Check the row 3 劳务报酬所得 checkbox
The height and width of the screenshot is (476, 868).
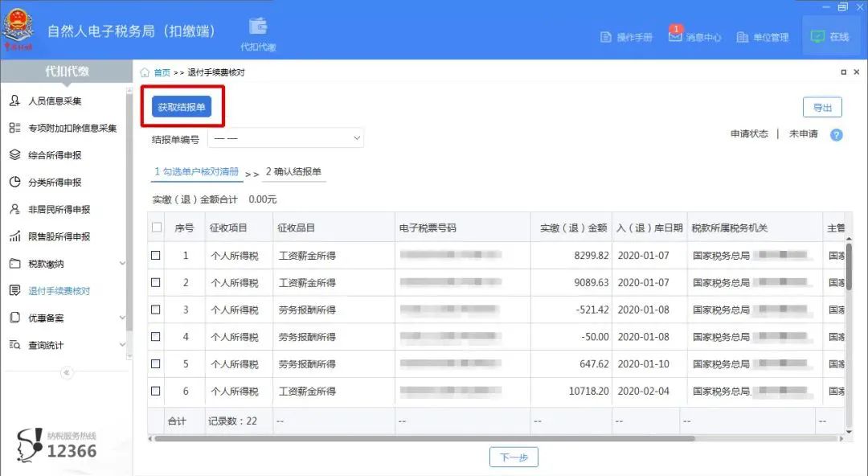tap(156, 310)
